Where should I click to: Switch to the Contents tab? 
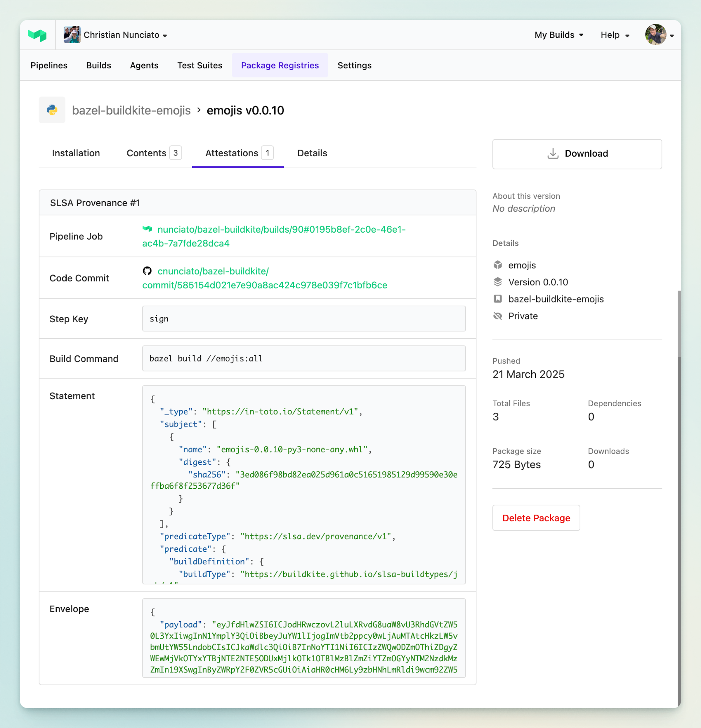(x=146, y=153)
